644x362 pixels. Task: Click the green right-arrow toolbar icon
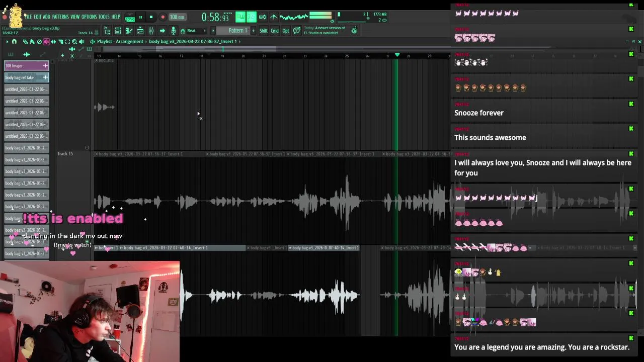click(x=162, y=31)
